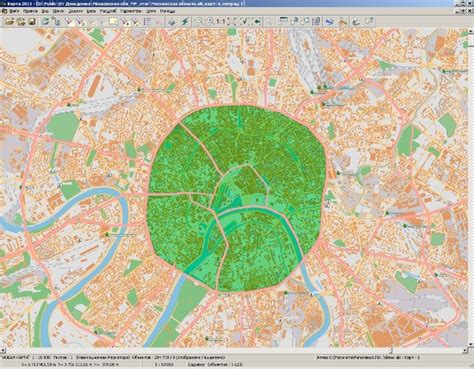Open the Параметры menu
The height and width of the screenshot is (369, 474).
coord(131,11)
